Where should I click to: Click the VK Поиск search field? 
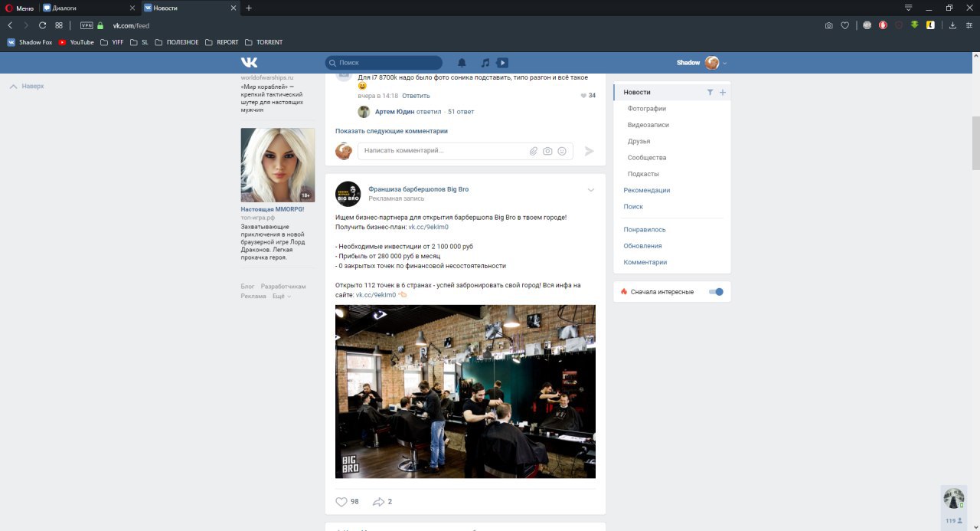[x=384, y=63]
